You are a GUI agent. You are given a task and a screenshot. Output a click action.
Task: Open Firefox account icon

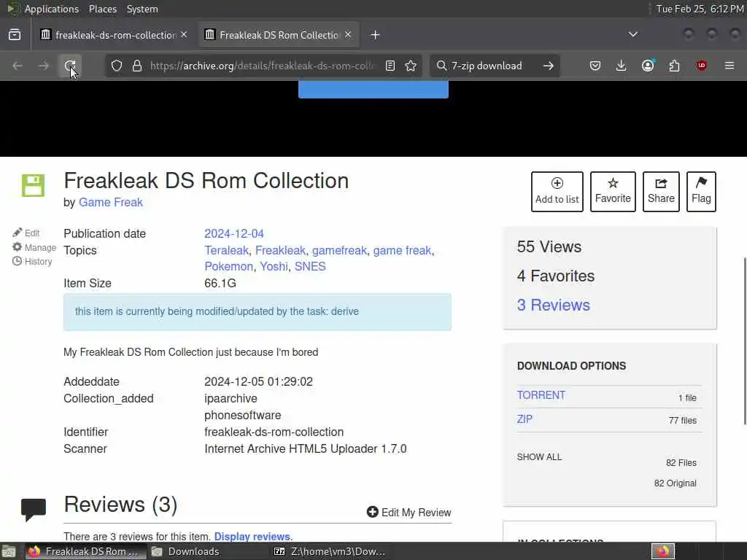(x=648, y=66)
